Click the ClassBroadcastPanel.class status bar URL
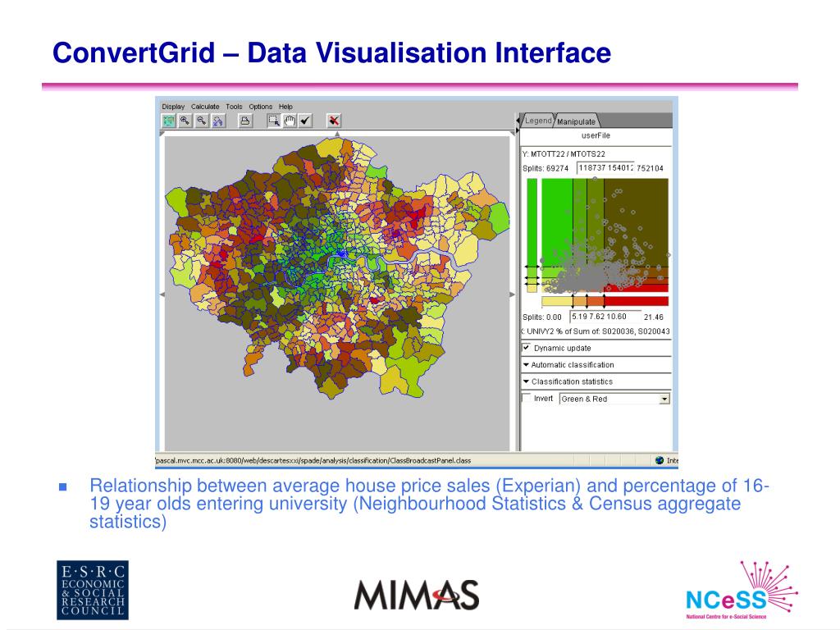The height and width of the screenshot is (630, 840). (x=313, y=460)
